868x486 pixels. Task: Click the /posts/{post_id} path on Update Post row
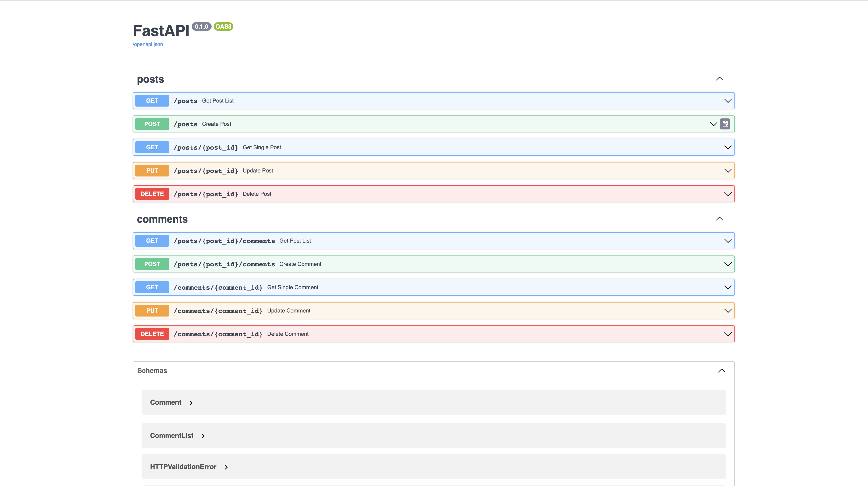coord(206,171)
